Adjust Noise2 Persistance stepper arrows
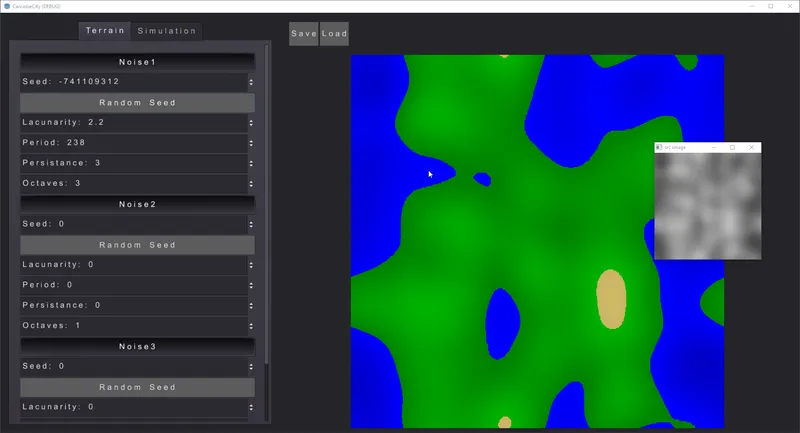This screenshot has width=800, height=433. pyautogui.click(x=251, y=305)
